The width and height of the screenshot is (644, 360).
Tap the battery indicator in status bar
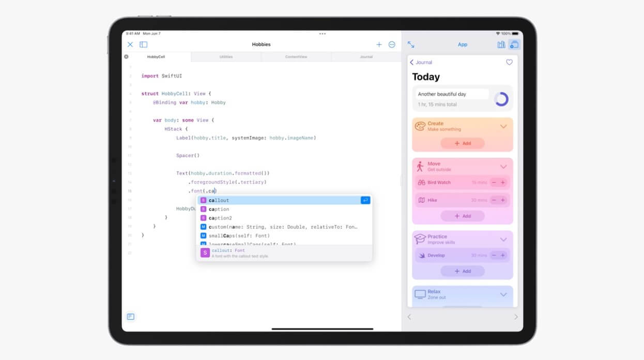[x=515, y=34]
